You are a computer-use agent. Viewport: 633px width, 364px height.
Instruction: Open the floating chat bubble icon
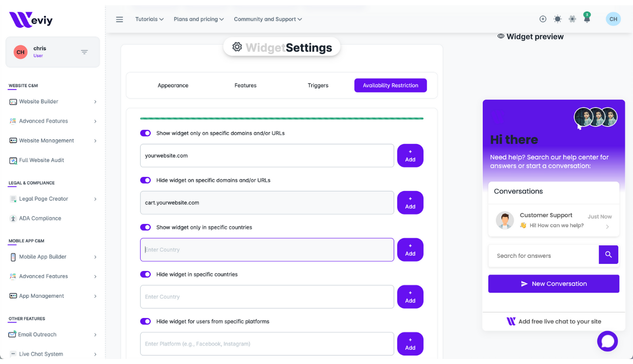[x=607, y=341]
